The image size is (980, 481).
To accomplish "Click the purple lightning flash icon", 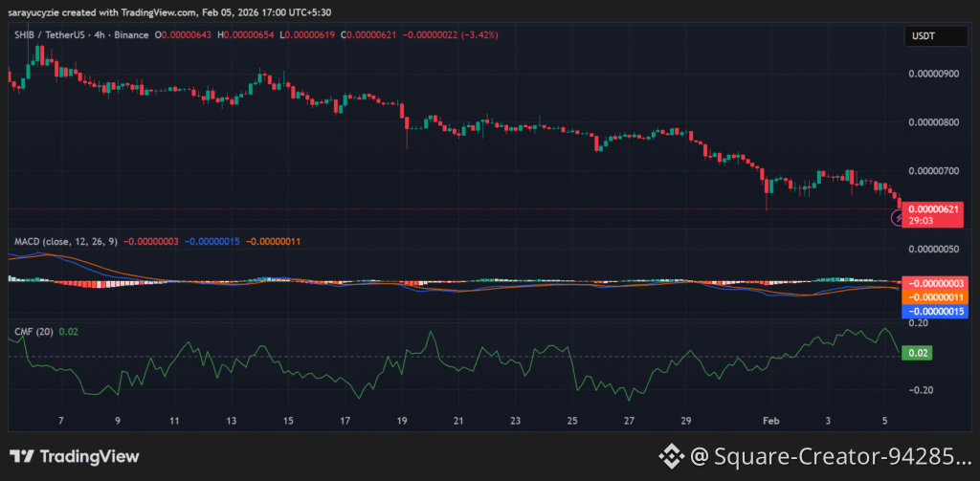I will click(897, 217).
